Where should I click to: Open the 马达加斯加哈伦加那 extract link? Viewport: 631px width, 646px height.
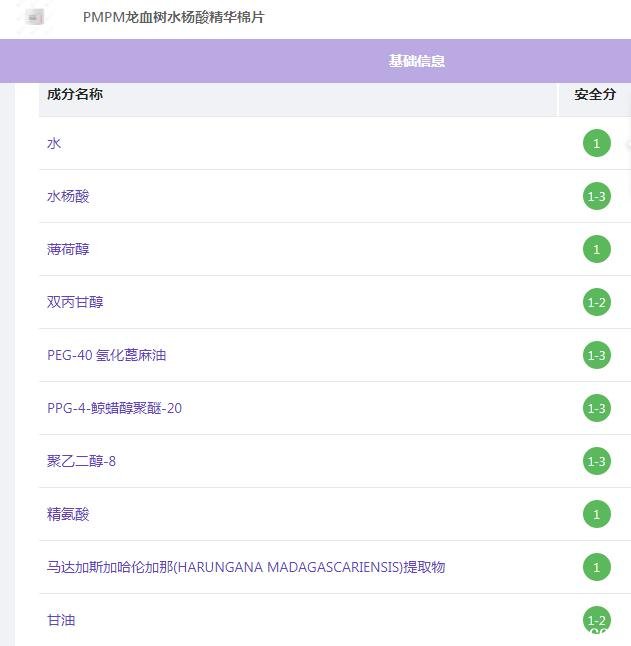[x=245, y=567]
